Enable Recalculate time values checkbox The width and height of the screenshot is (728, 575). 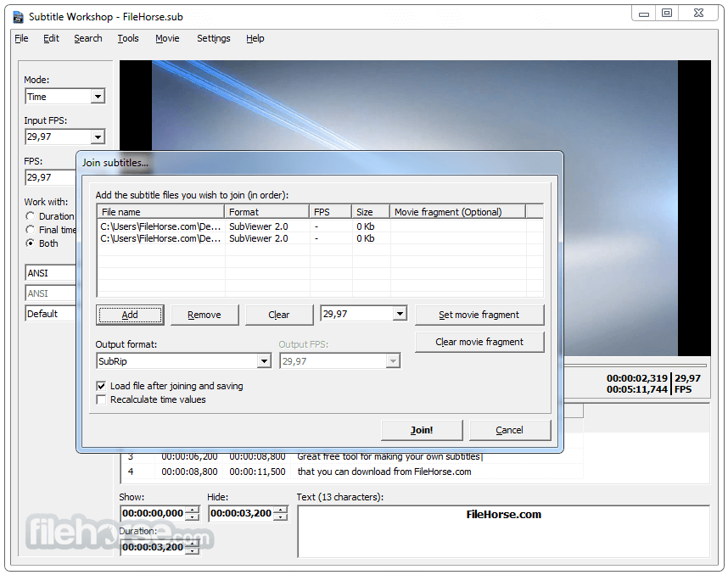[101, 399]
